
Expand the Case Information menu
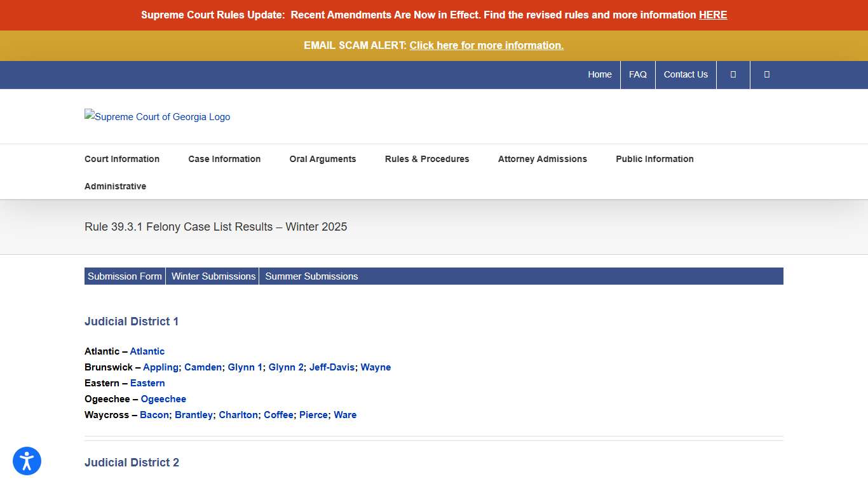point(224,159)
